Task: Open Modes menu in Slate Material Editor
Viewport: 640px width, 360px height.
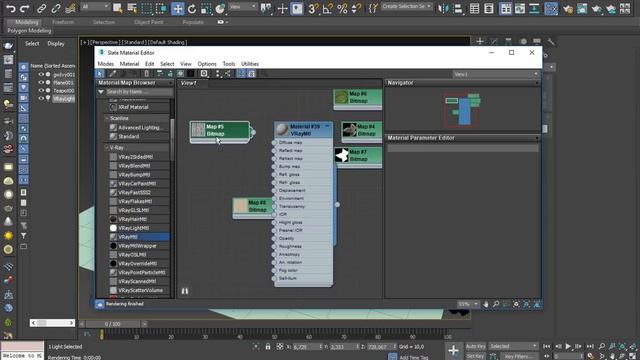Action: [106, 64]
